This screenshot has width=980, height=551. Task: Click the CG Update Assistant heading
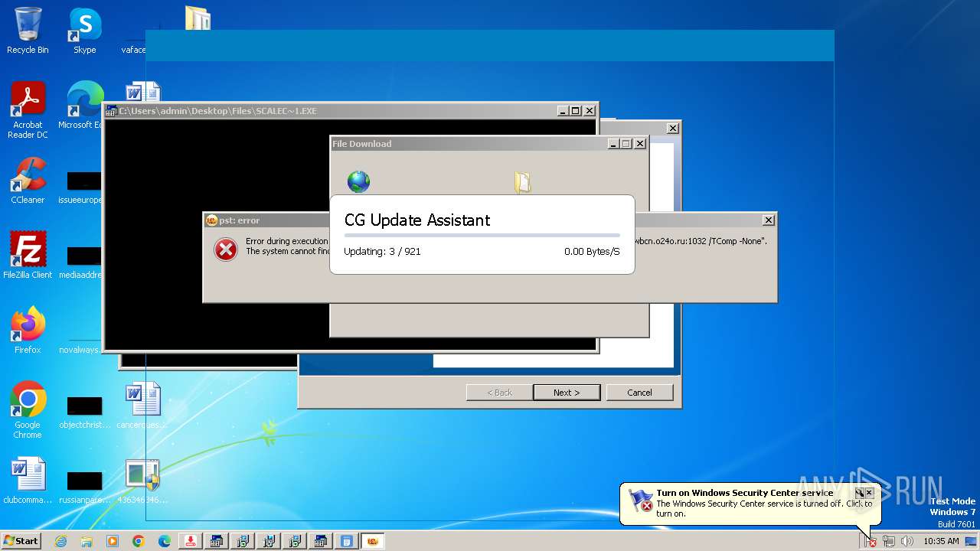417,220
